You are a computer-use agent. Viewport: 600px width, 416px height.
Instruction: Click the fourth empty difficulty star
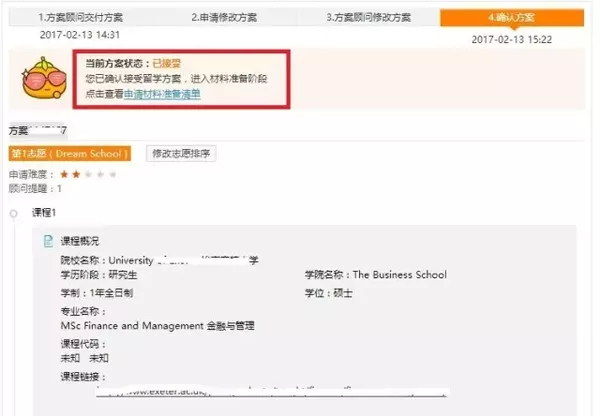(99, 174)
